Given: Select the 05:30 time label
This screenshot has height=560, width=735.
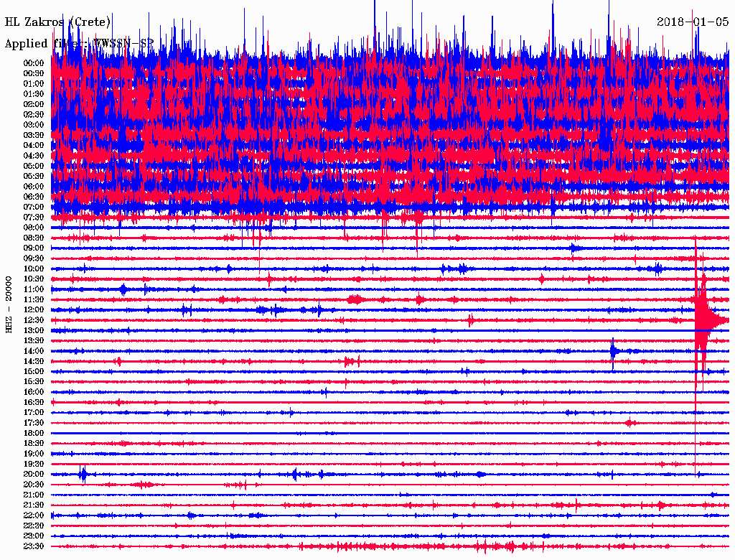Looking at the screenshot, I should [x=34, y=177].
